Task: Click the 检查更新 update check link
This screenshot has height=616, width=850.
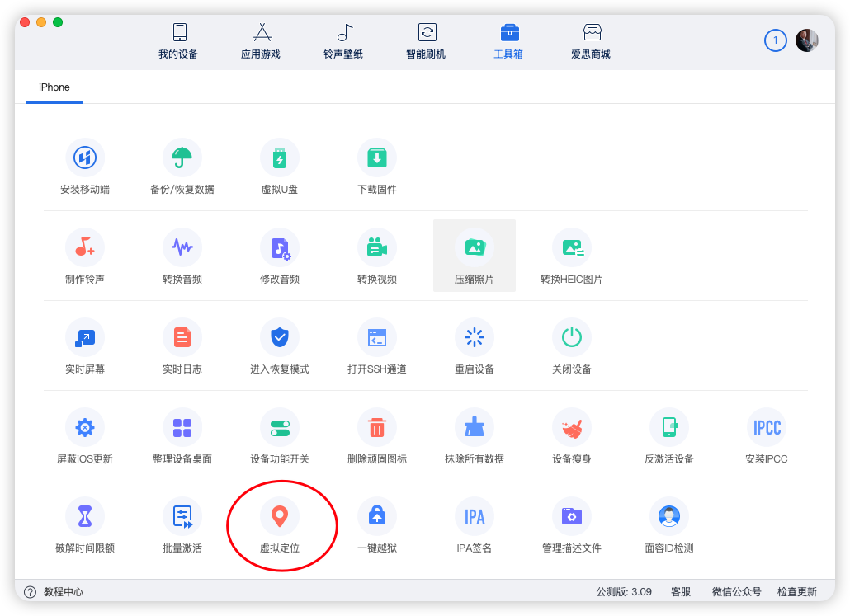Action: pos(796,591)
